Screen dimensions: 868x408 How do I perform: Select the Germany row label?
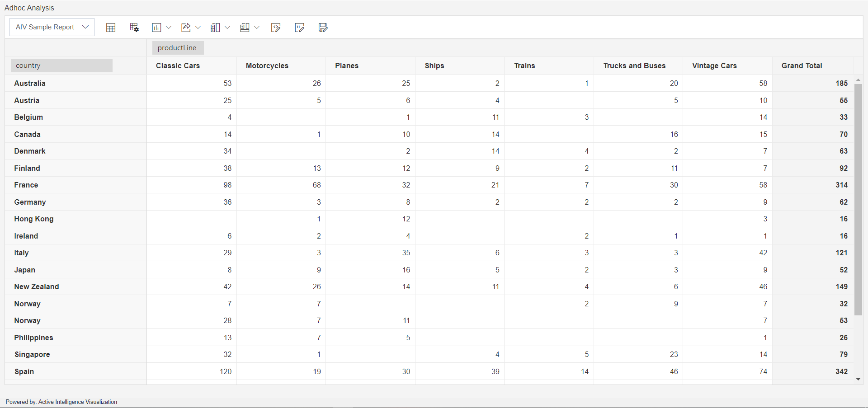(x=30, y=202)
